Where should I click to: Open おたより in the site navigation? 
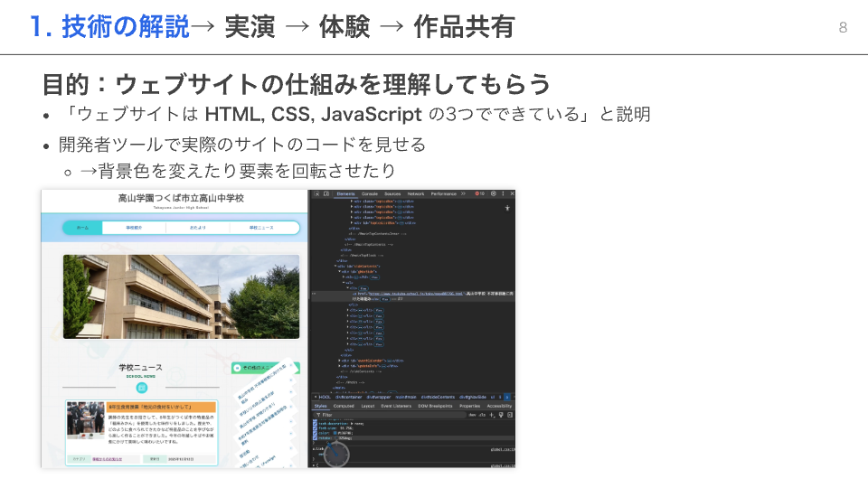click(x=198, y=228)
